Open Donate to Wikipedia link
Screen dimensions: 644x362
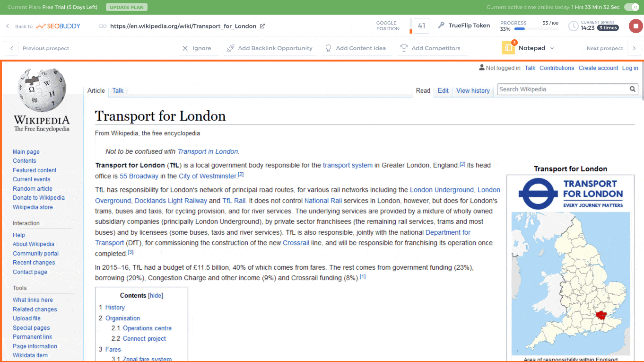pyautogui.click(x=39, y=198)
